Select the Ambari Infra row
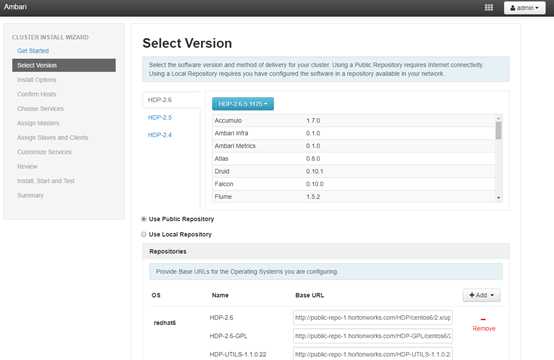The height and width of the screenshot is (360, 554). (x=354, y=133)
